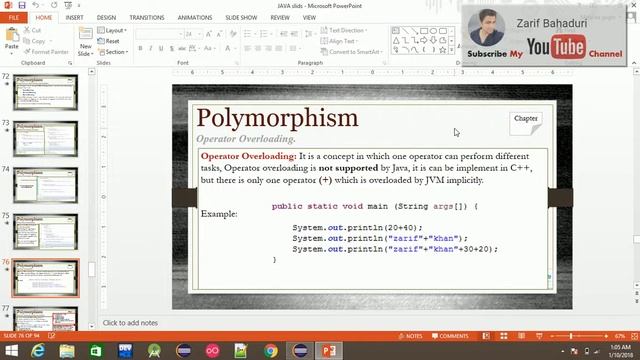
Task: Pick the Oval shape from gallery
Action: pyautogui.click(x=433, y=31)
